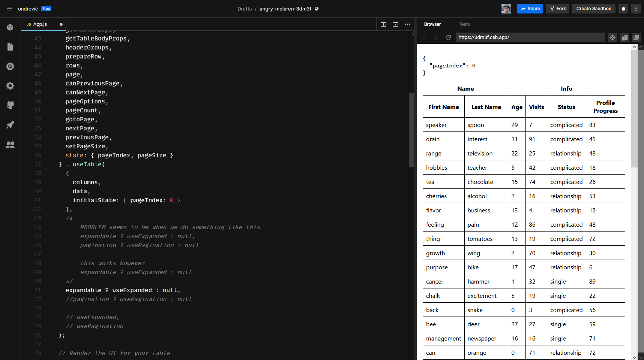The height and width of the screenshot is (360, 644).
Task: Click the ondrovic username in the header
Action: point(28,9)
